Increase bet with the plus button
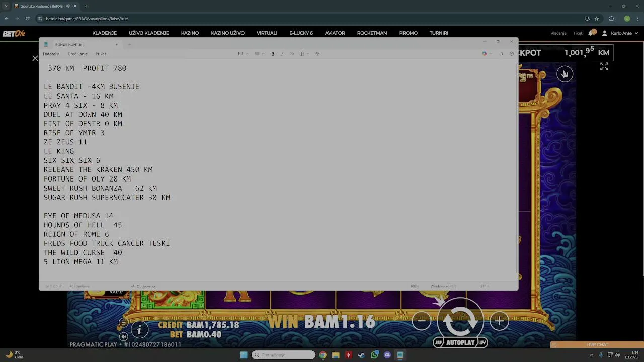The width and height of the screenshot is (644, 362). [x=499, y=321]
